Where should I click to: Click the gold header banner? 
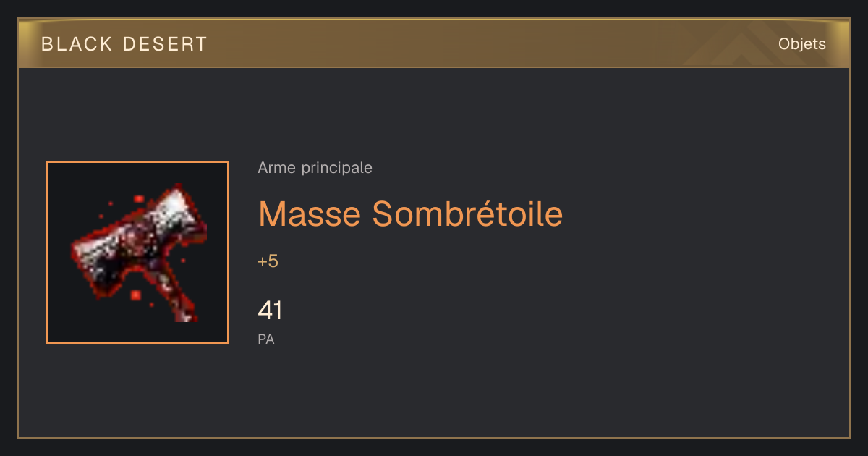point(434,44)
